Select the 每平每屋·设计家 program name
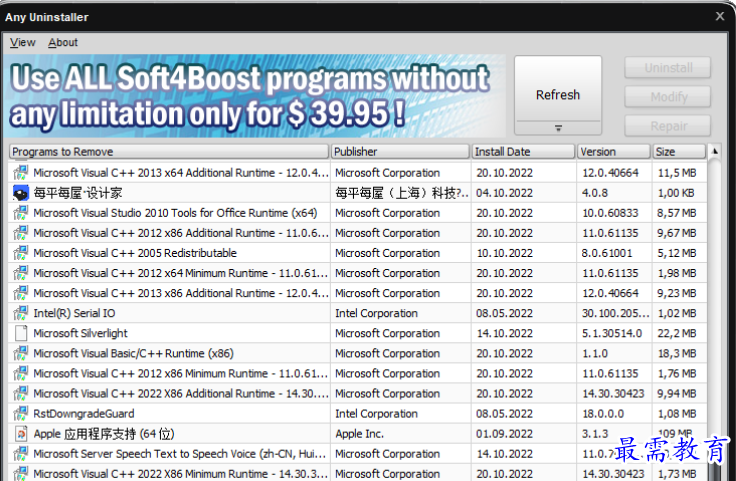Image resolution: width=736 pixels, height=481 pixels. tap(78, 193)
